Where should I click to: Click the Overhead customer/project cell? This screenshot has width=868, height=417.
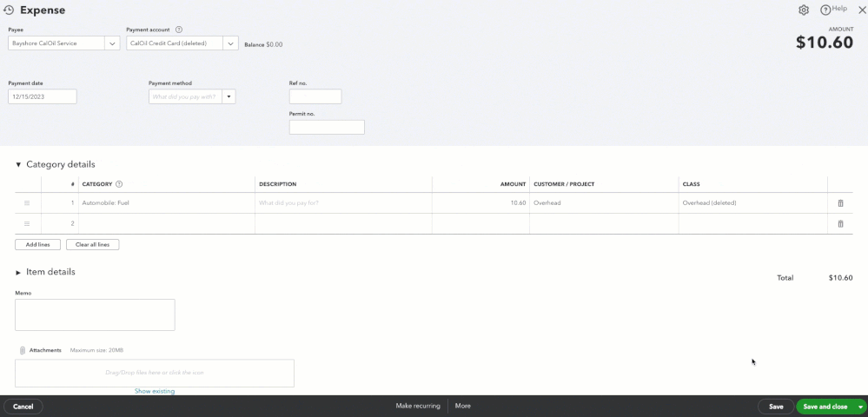[x=604, y=203]
